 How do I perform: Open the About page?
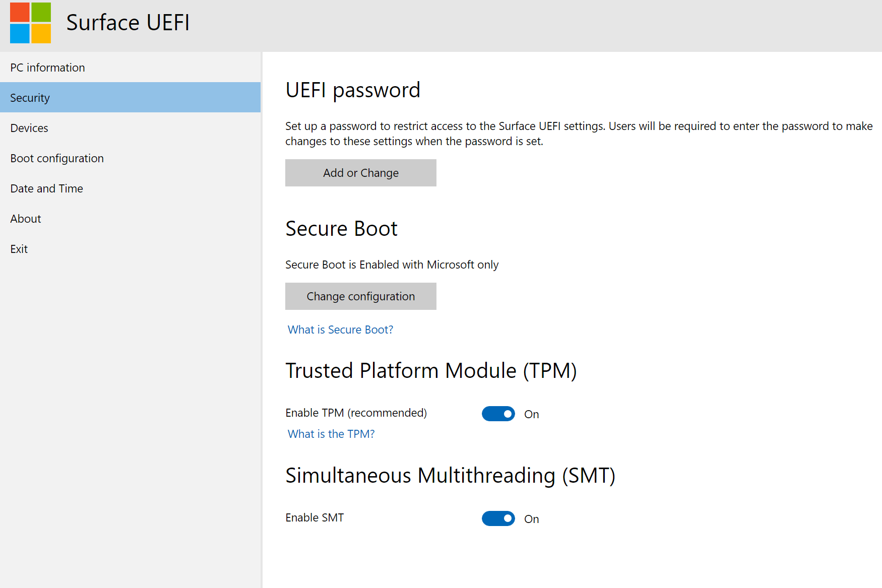pyautogui.click(x=131, y=219)
